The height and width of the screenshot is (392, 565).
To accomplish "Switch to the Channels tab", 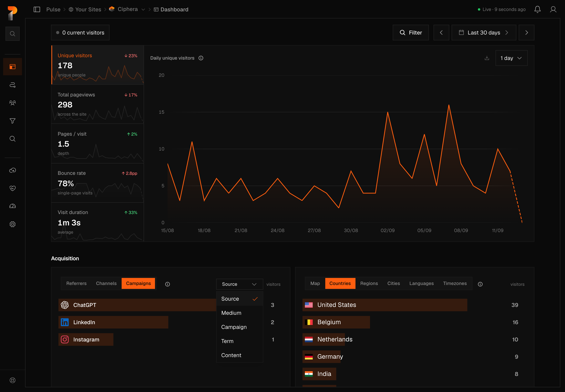I will click(106, 283).
